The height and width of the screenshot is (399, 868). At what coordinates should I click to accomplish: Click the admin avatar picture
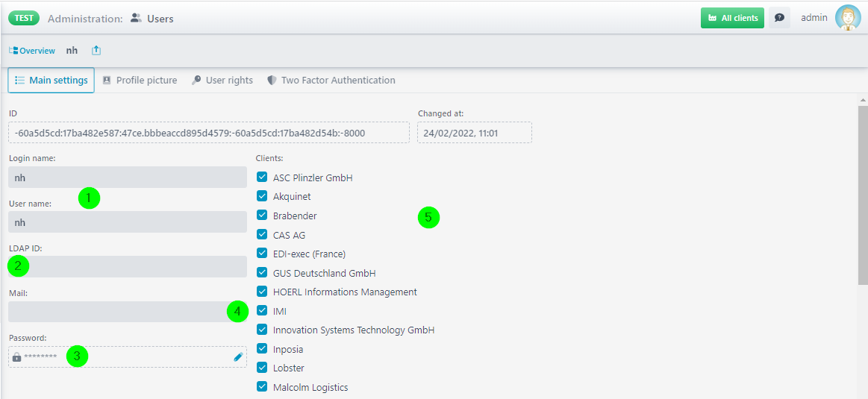point(848,18)
